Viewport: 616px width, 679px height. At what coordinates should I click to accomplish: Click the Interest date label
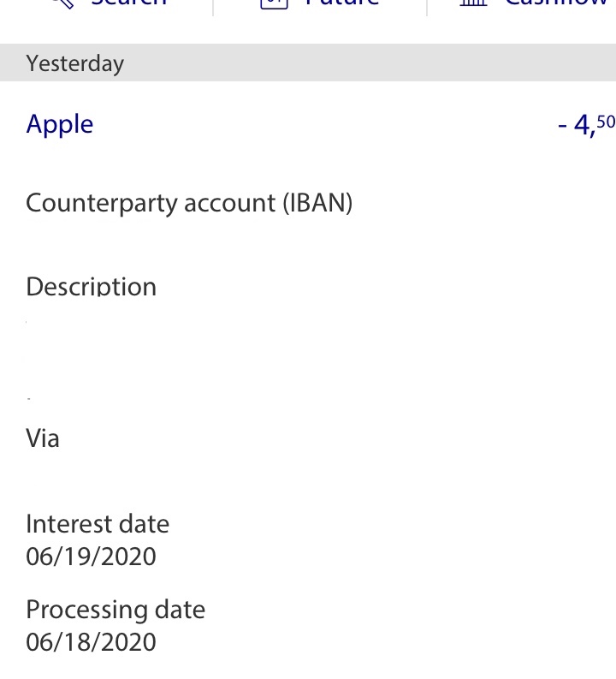(98, 523)
